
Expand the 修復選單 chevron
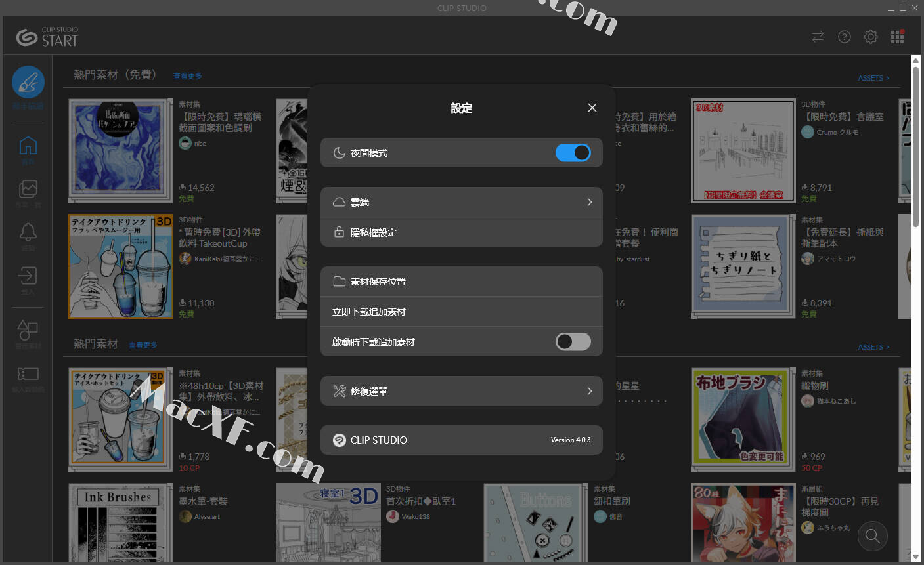point(590,391)
